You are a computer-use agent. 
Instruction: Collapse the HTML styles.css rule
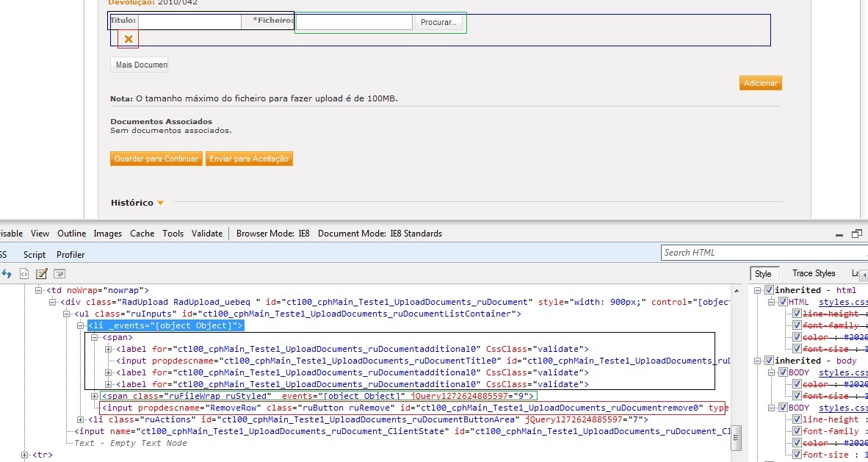[x=772, y=302]
